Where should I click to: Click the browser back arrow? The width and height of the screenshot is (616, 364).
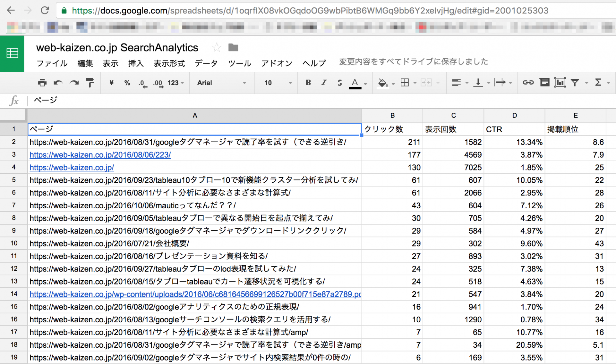pos(11,11)
